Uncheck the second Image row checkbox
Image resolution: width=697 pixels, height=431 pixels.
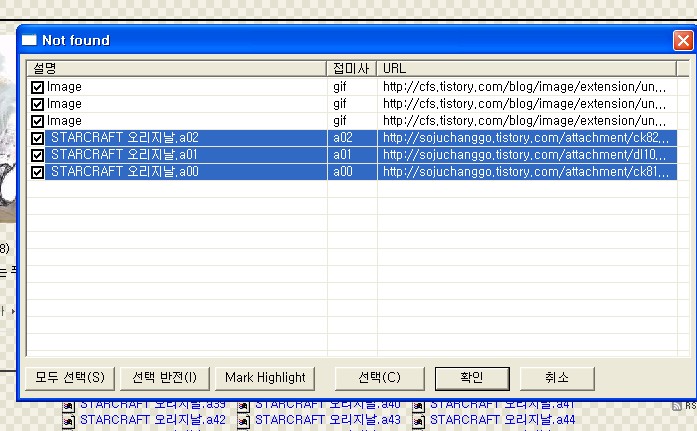coord(37,104)
